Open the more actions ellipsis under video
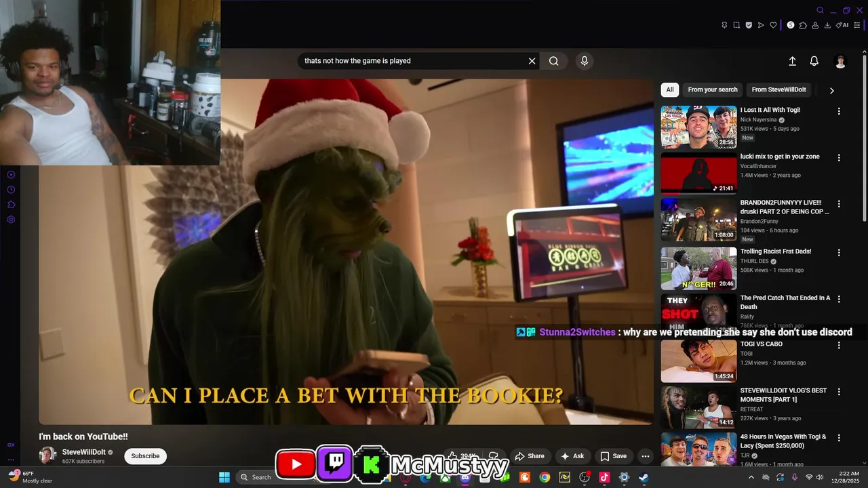 pyautogui.click(x=646, y=456)
